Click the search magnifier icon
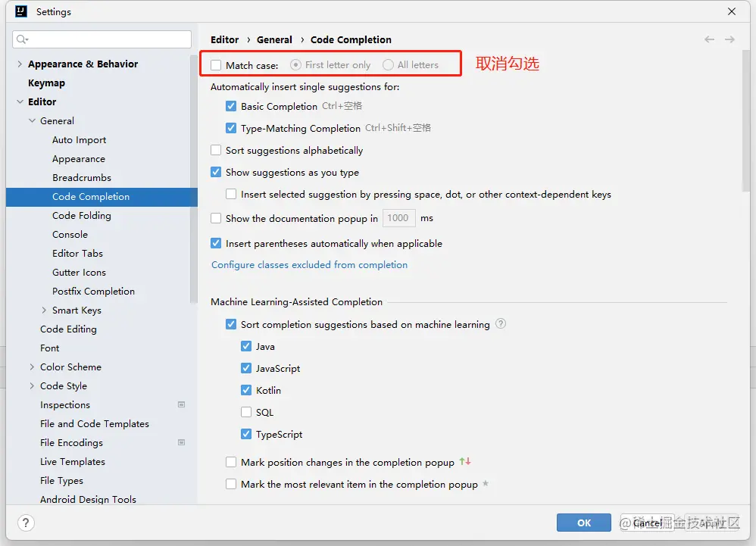Screen dimensions: 756x546 point(22,39)
